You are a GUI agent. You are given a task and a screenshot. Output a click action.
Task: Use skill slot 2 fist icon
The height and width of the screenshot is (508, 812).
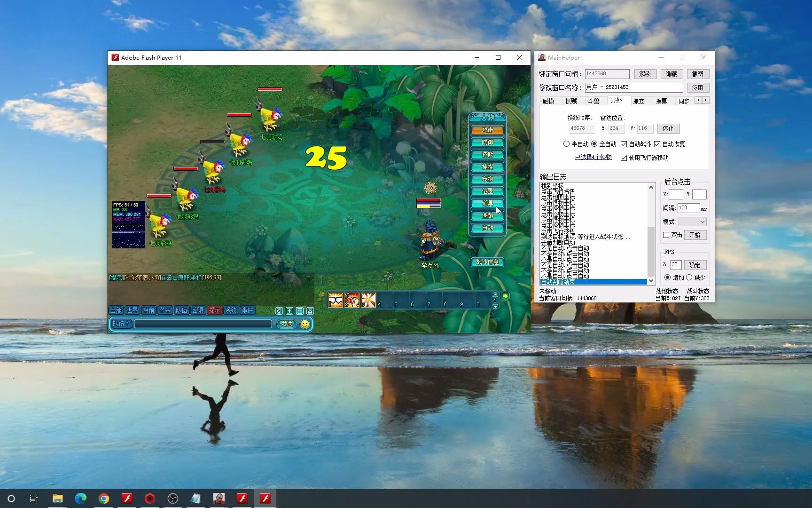coord(352,300)
